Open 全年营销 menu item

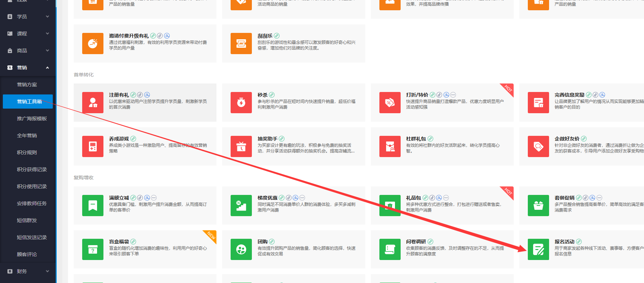pos(27,135)
